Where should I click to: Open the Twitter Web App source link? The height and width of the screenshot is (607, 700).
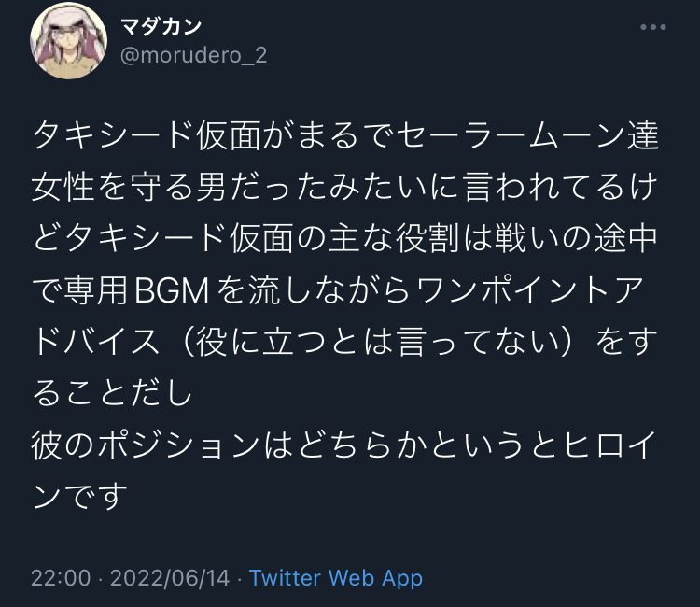pos(336,578)
